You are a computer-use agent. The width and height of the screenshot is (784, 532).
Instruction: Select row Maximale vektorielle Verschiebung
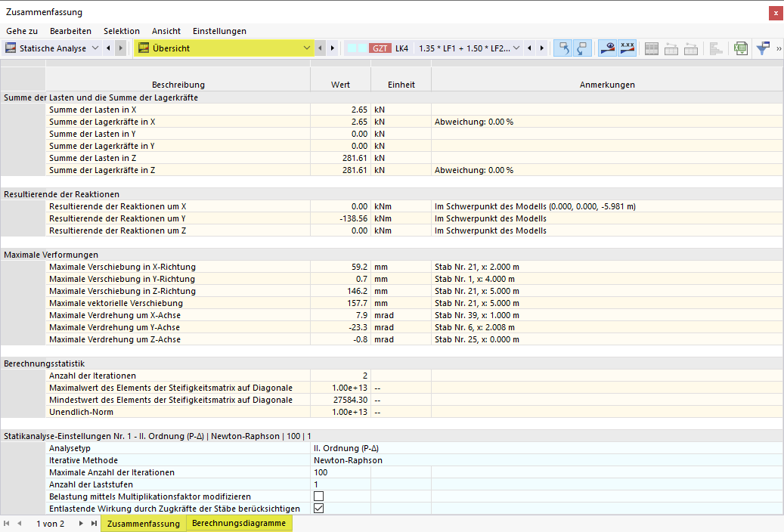pyautogui.click(x=414, y=303)
